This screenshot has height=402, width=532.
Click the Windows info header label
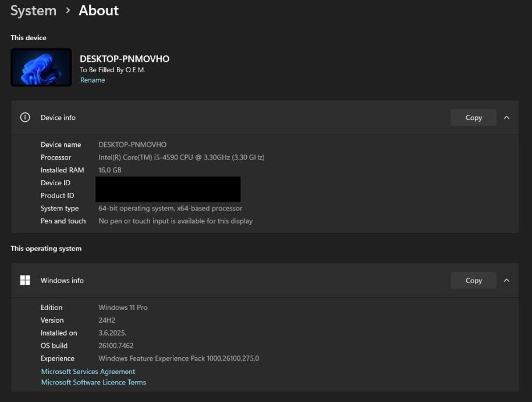click(x=62, y=281)
